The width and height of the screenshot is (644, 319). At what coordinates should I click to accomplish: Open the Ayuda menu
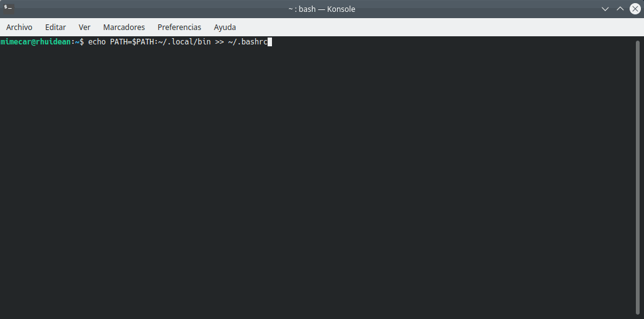pos(225,27)
